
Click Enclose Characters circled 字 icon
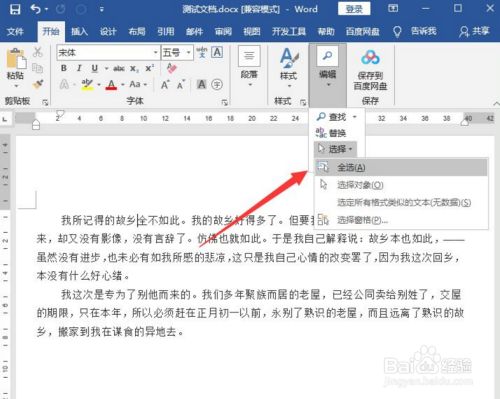pos(217,84)
